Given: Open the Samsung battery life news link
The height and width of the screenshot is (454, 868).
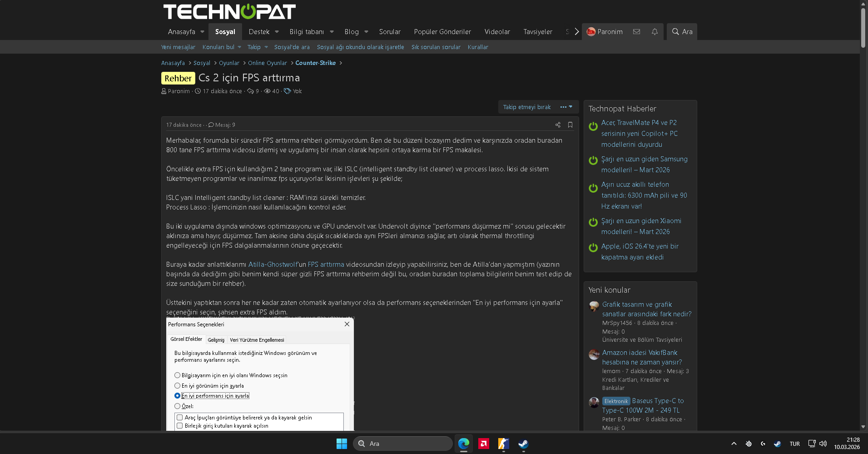Looking at the screenshot, I should [645, 165].
